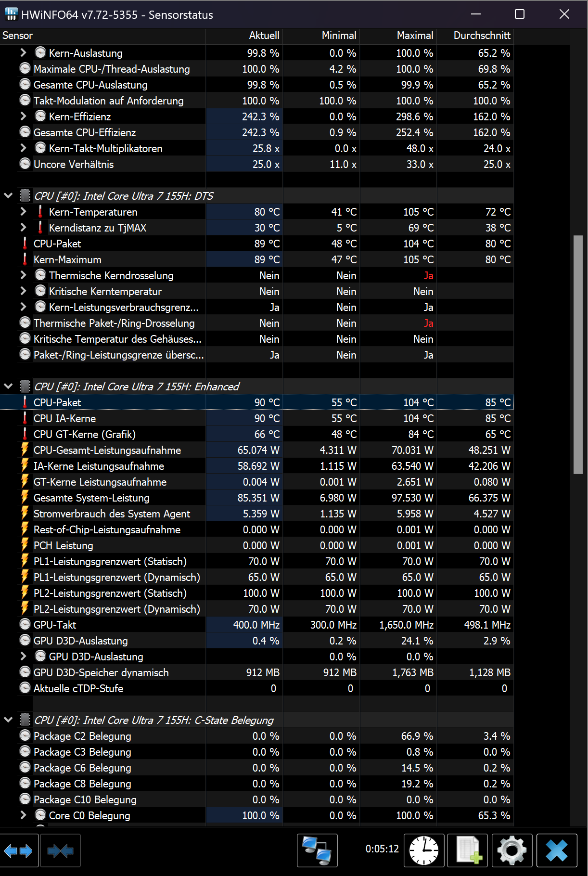The width and height of the screenshot is (588, 876).
Task: Select the GT-Kerne Leistungsaufnahme row
Action: [257, 482]
